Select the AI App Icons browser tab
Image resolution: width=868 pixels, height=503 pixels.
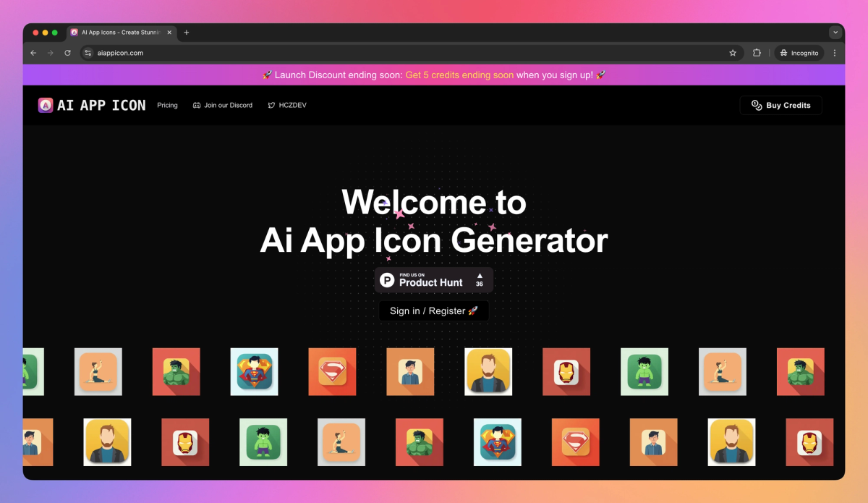121,33
